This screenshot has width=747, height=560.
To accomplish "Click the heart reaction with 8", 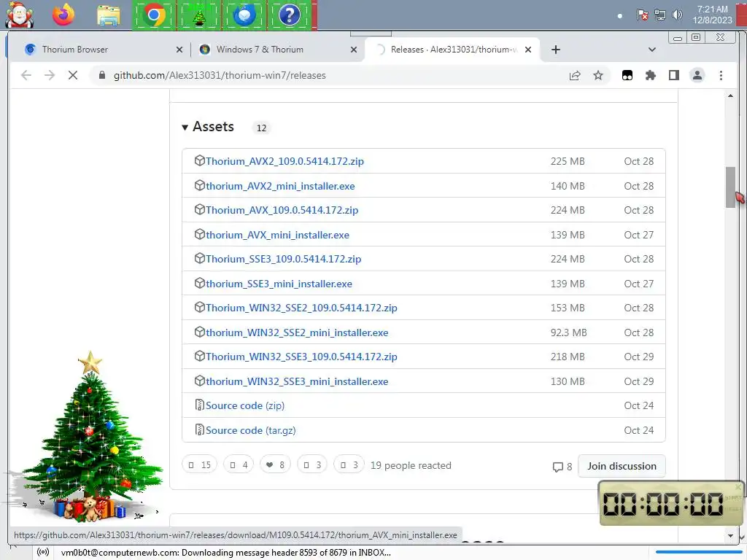I will (x=275, y=464).
